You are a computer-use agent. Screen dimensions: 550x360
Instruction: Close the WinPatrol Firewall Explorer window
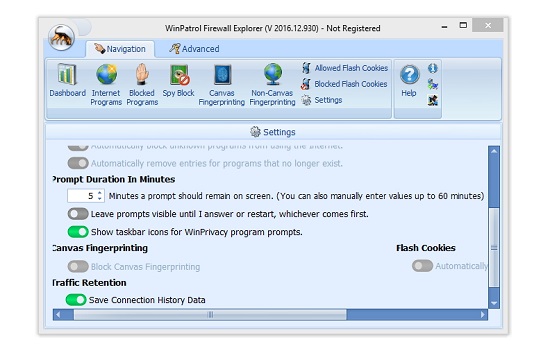[x=488, y=25]
